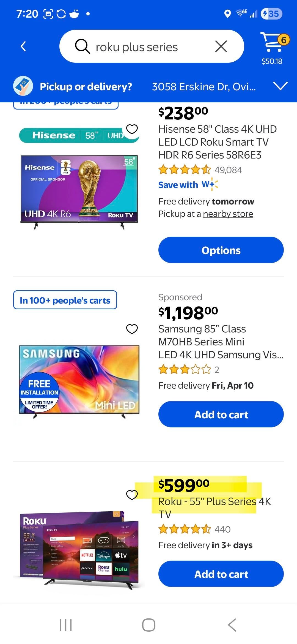The height and width of the screenshot is (644, 297).
Task: Tap the Android recent apps button
Action: [x=66, y=625]
